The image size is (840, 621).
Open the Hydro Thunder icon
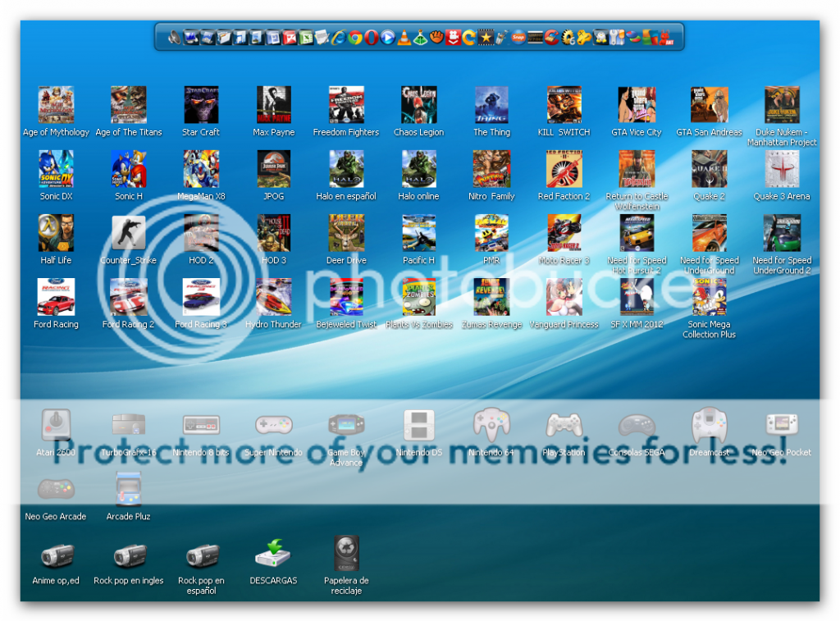pos(274,297)
